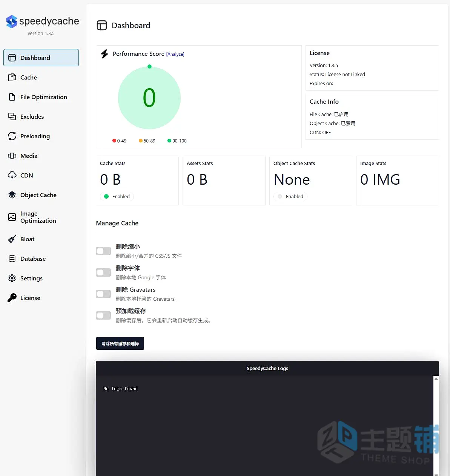
Task: Open the Cache menu item
Action: click(x=41, y=77)
